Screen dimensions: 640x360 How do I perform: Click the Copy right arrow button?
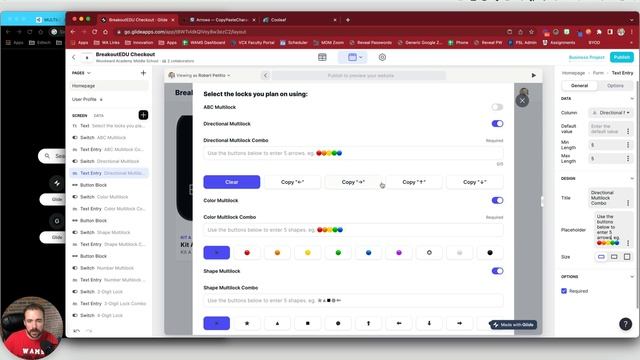tap(353, 182)
